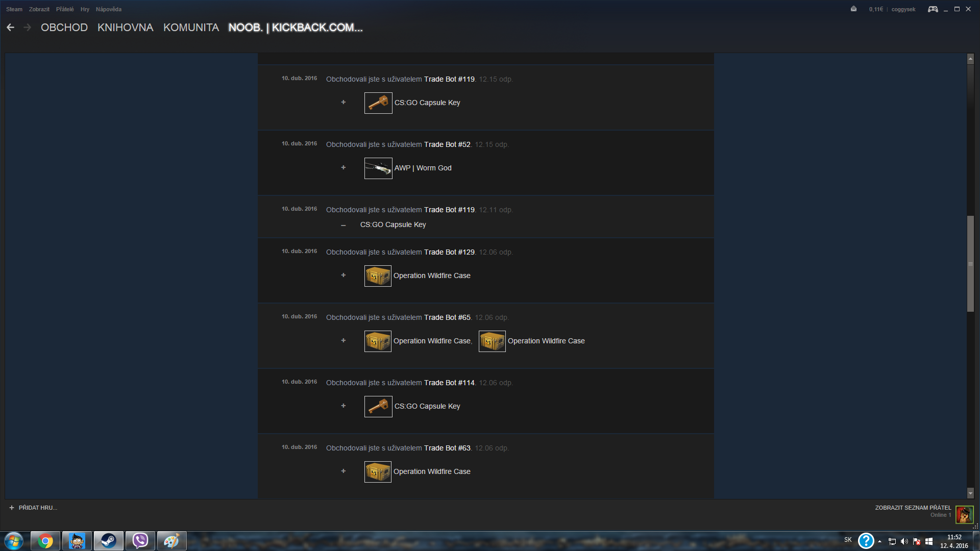Click the back navigation arrow
The height and width of the screenshot is (551, 980).
[x=10, y=28]
